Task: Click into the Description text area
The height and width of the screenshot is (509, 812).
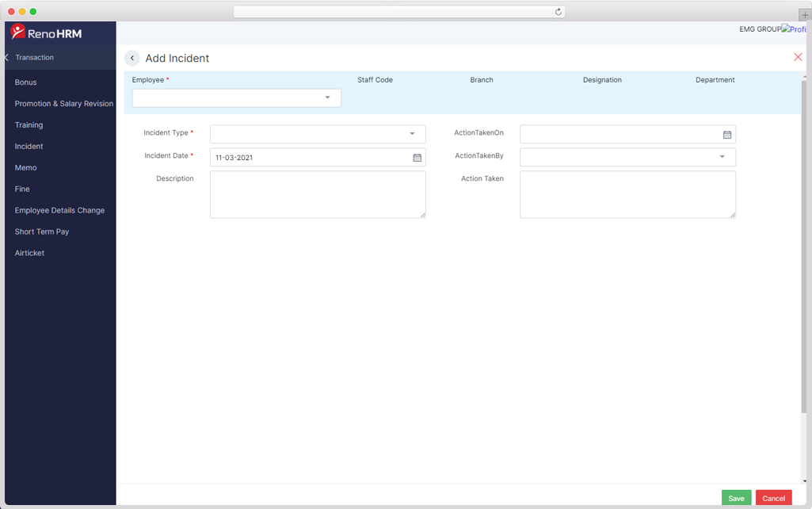Action: pyautogui.click(x=318, y=194)
